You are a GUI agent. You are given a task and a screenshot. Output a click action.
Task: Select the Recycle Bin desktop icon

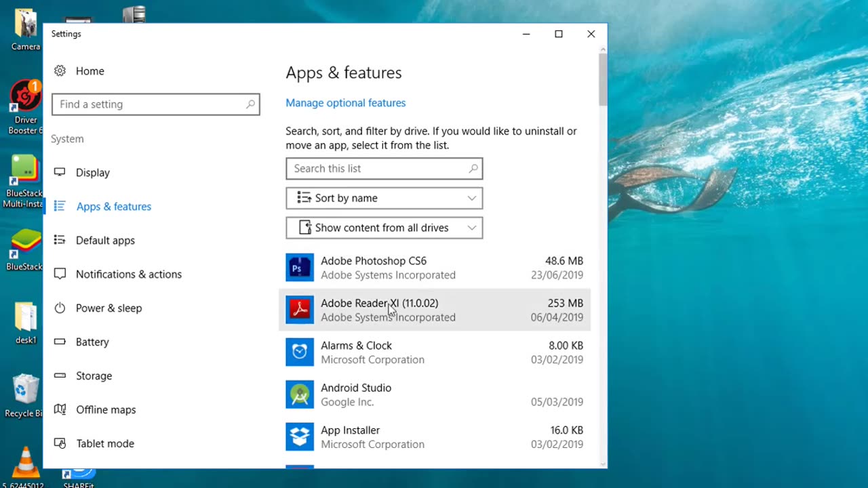(x=24, y=396)
